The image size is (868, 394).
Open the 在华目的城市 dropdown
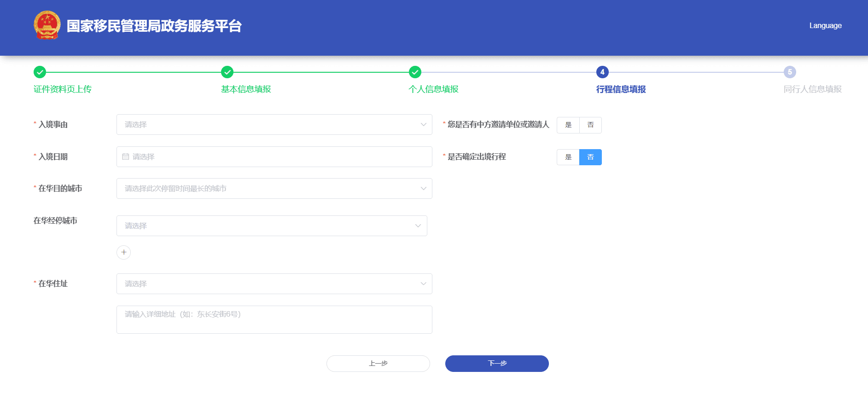click(274, 189)
